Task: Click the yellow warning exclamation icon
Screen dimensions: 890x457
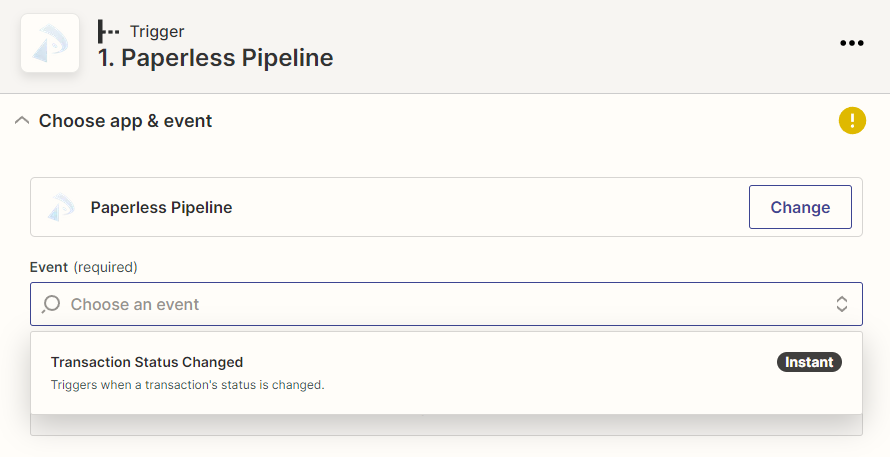Action: coord(852,120)
